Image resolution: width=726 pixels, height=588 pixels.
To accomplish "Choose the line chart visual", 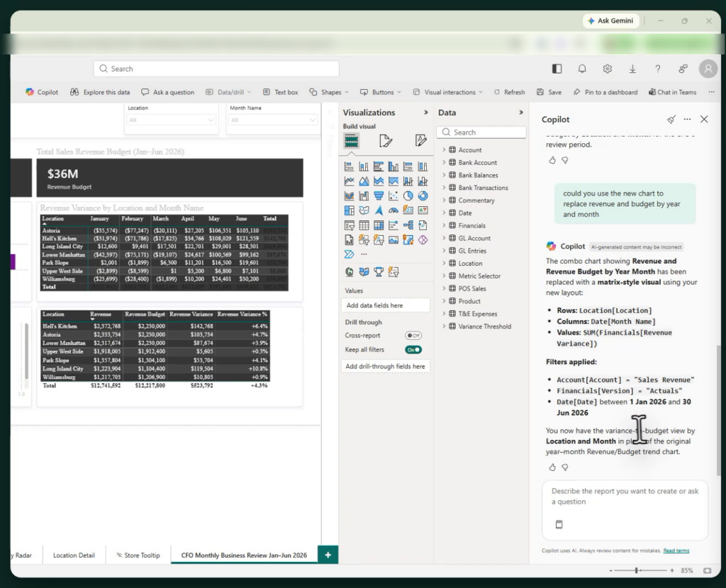I will [349, 181].
